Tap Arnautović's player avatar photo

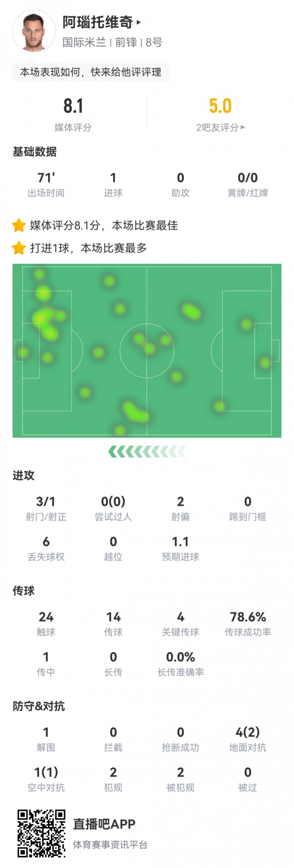[34, 32]
